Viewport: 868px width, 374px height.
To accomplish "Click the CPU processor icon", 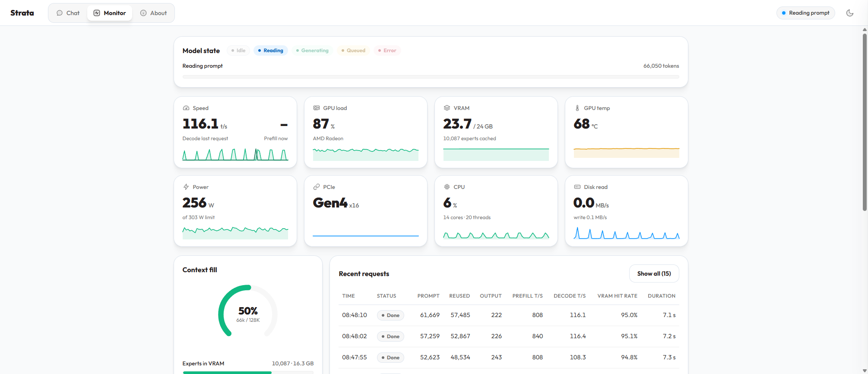I will [447, 187].
